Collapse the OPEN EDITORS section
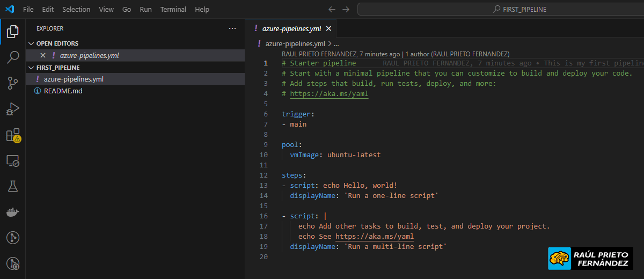This screenshot has height=279, width=644. 31,43
